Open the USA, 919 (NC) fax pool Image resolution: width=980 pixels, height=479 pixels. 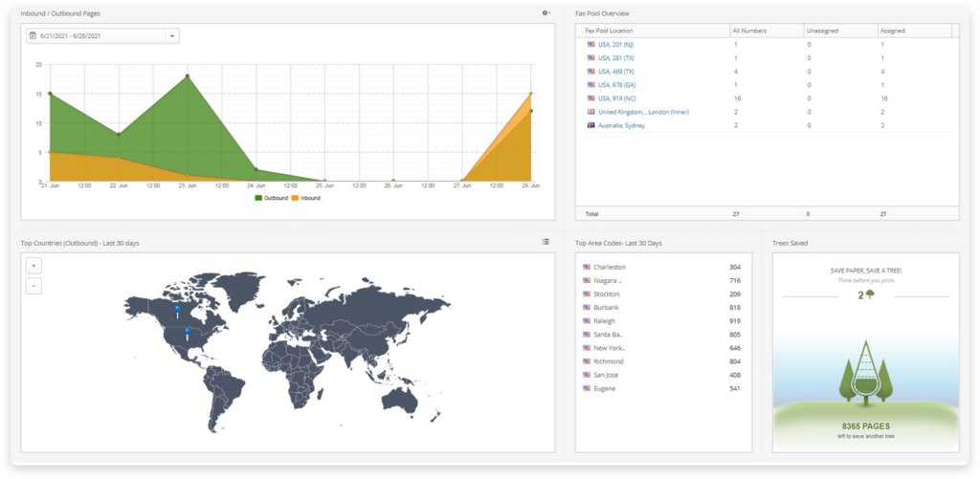tap(616, 98)
